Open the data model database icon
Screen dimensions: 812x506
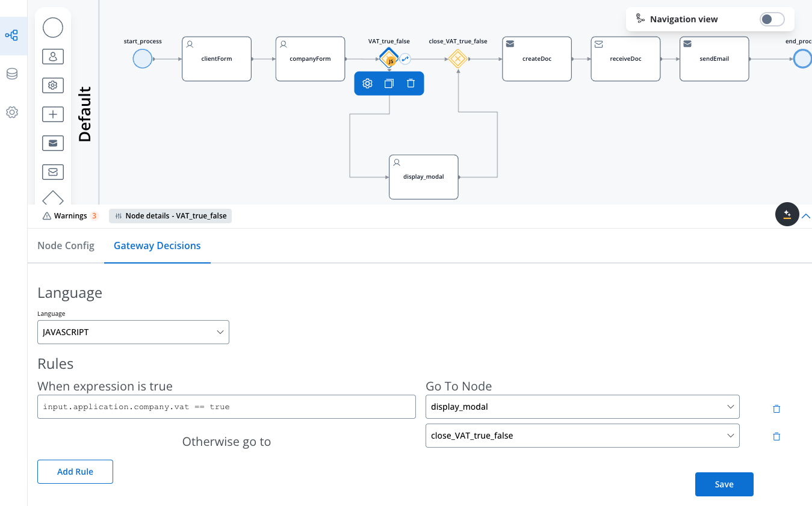pyautogui.click(x=11, y=74)
